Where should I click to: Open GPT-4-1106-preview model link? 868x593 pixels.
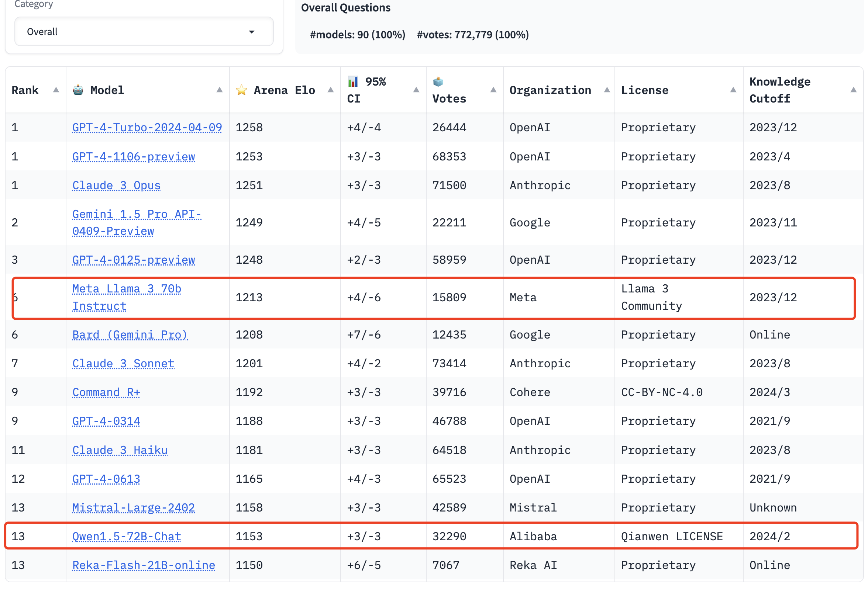click(x=134, y=157)
